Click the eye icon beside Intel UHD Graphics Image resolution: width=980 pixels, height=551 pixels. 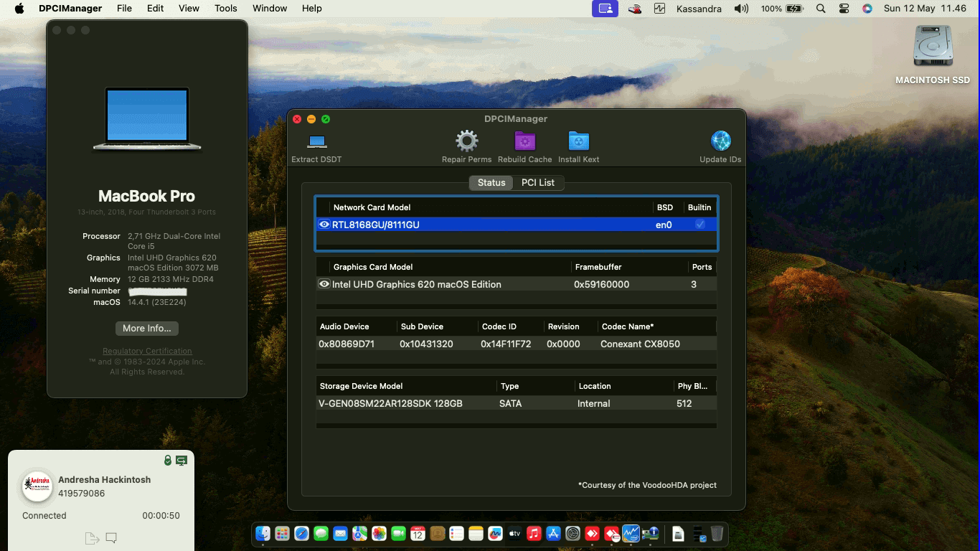click(x=324, y=284)
